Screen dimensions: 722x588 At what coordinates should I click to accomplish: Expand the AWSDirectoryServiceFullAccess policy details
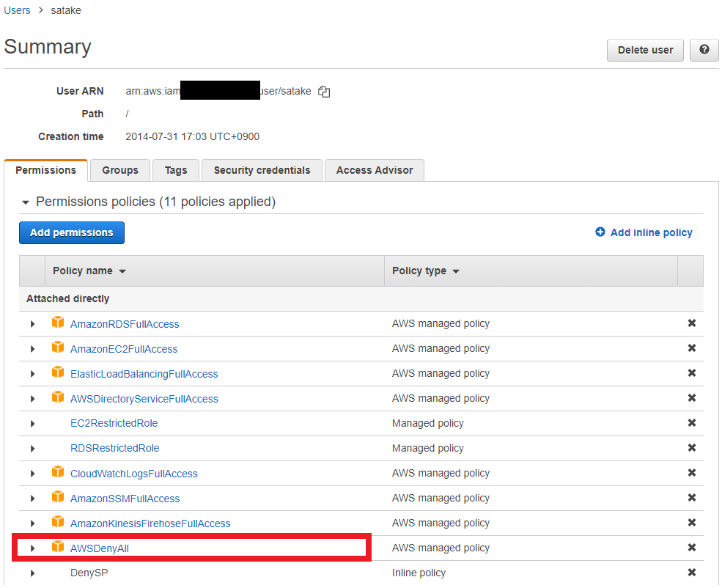32,399
